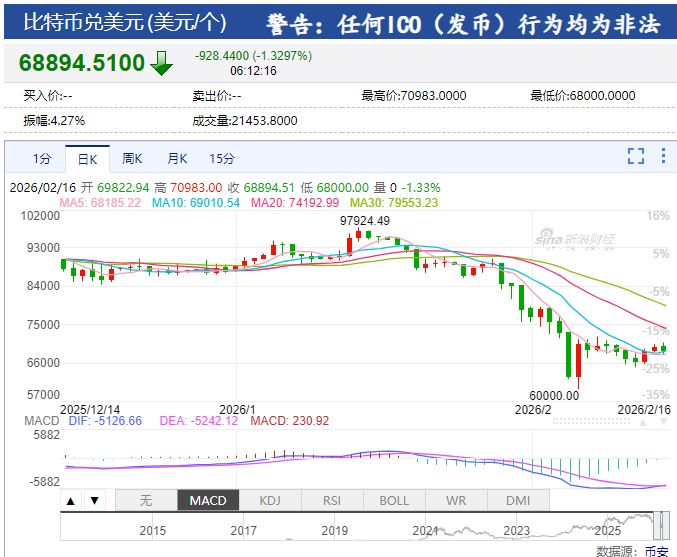Click 2019 on the timeline navigator
The width and height of the screenshot is (677, 557).
coord(334,530)
